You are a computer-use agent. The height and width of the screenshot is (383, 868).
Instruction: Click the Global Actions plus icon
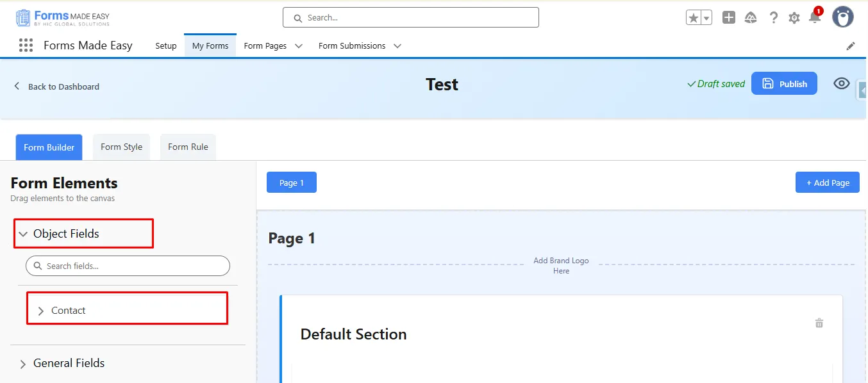(729, 18)
